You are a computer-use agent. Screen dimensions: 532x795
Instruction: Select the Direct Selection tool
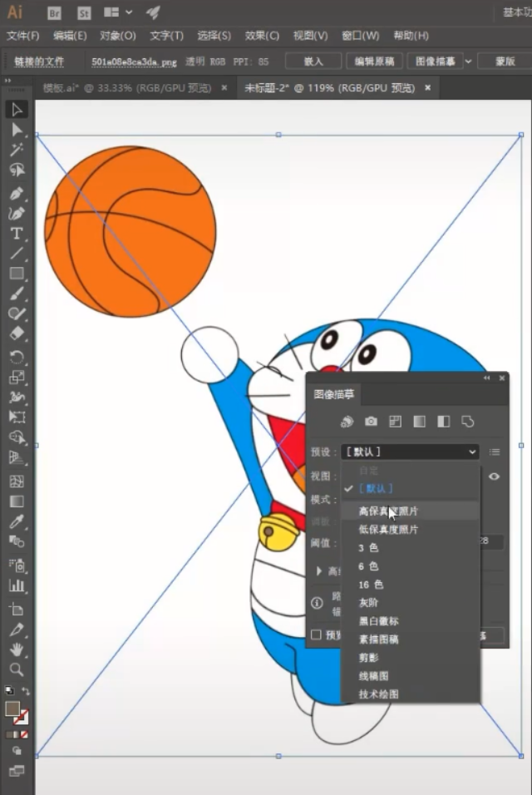pyautogui.click(x=17, y=130)
